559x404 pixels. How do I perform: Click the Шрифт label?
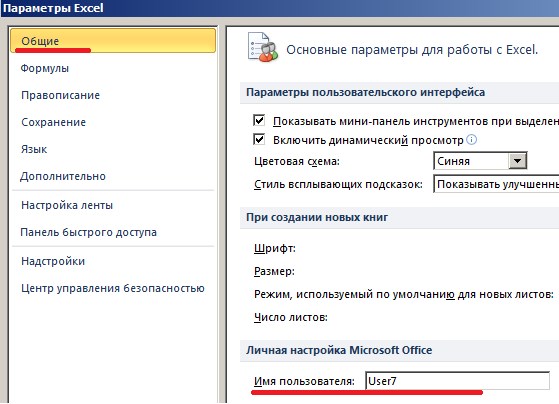275,248
